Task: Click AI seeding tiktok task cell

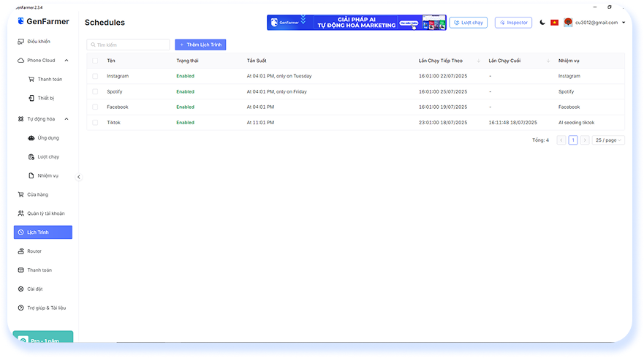Action: pyautogui.click(x=576, y=122)
